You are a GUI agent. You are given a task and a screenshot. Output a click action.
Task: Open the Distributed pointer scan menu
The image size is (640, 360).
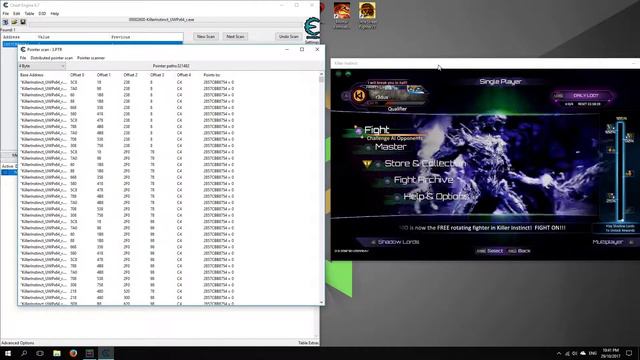(51, 58)
